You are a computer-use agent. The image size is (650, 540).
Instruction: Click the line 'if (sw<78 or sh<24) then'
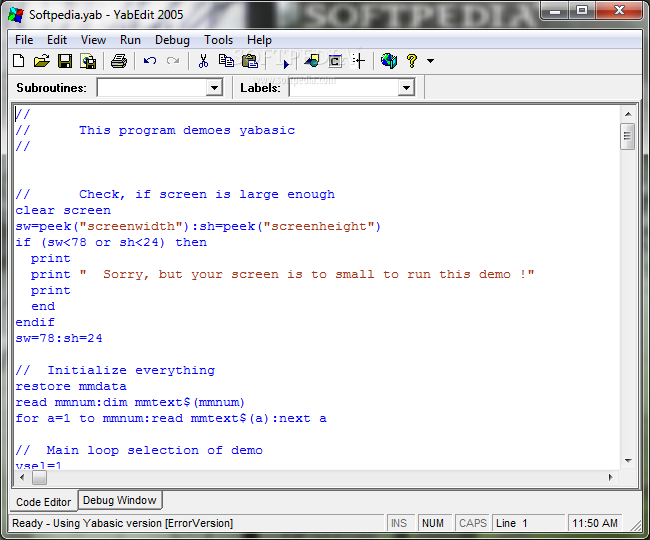coord(111,242)
